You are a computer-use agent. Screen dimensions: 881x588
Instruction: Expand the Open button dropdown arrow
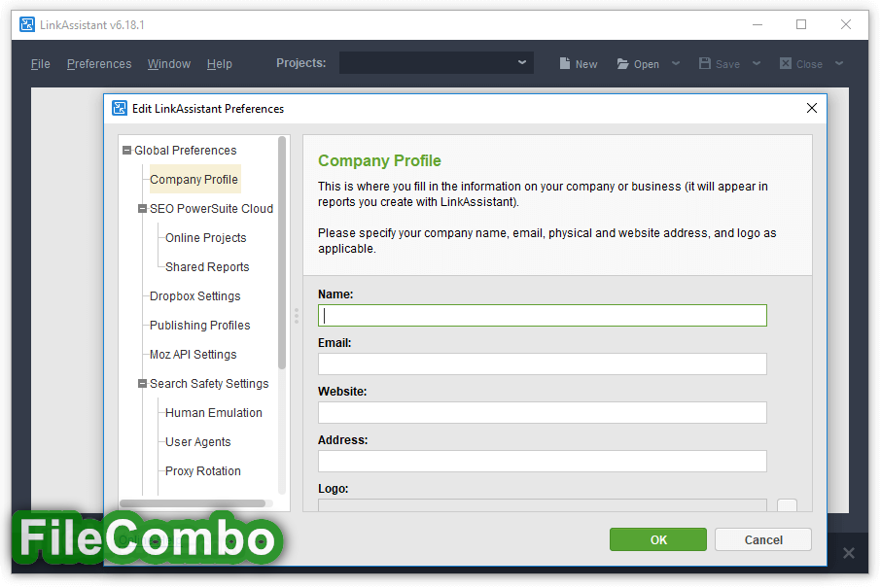676,63
